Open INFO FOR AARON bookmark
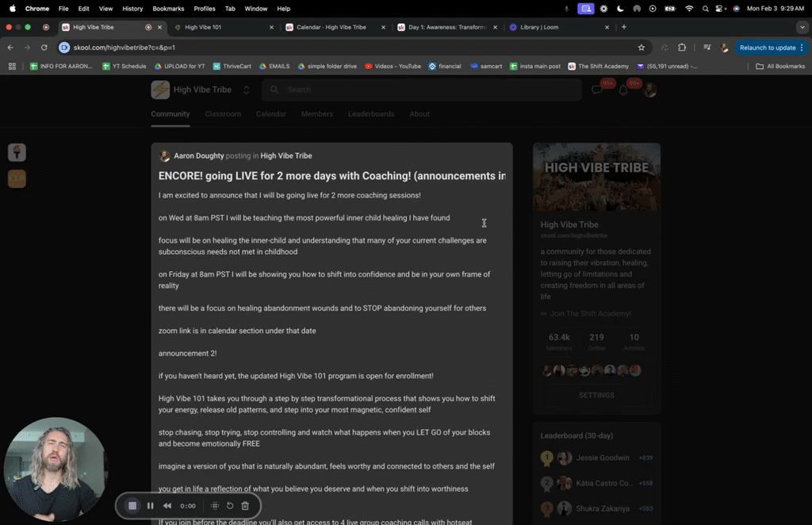Image resolution: width=812 pixels, height=525 pixels. click(x=61, y=67)
